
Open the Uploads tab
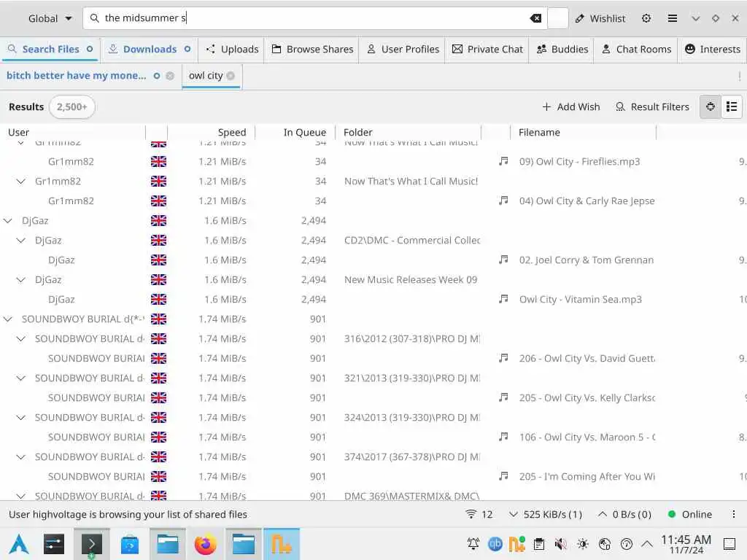tap(232, 49)
